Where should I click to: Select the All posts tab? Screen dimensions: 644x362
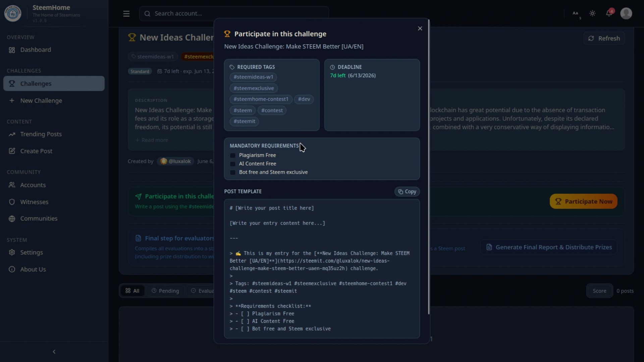point(132,291)
